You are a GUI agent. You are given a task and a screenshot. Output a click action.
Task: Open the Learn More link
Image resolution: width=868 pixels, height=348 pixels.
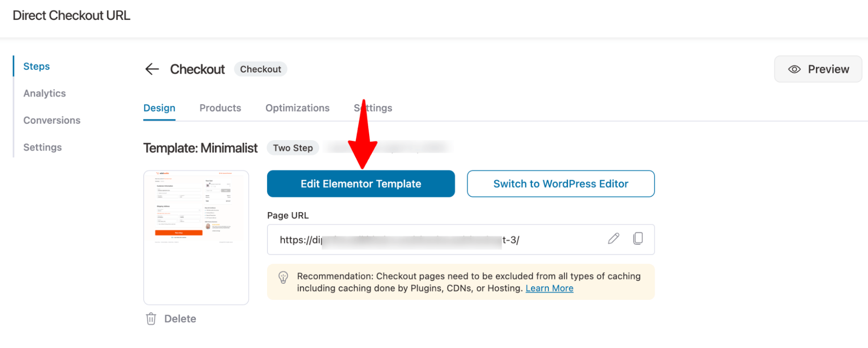(549, 289)
